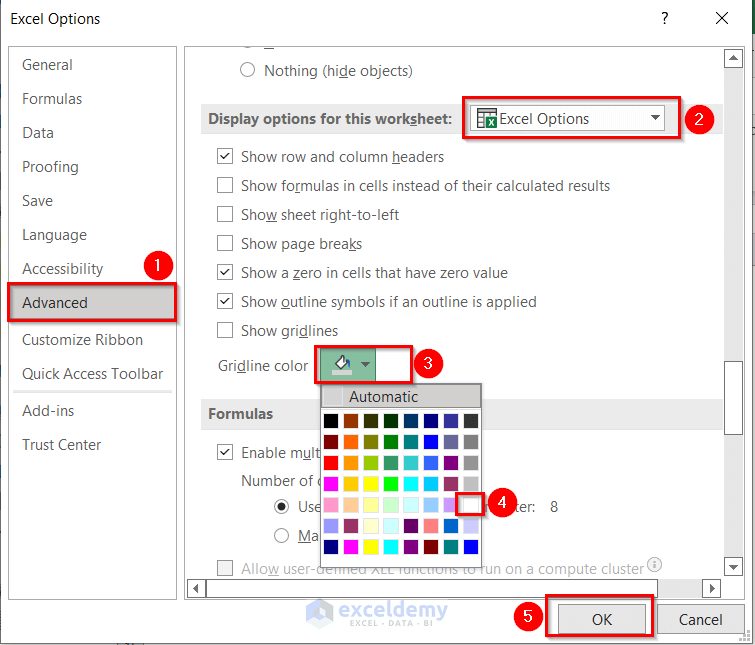
Task: Click the Excel workbook icon in worksheet dropdown
Action: pos(486,118)
